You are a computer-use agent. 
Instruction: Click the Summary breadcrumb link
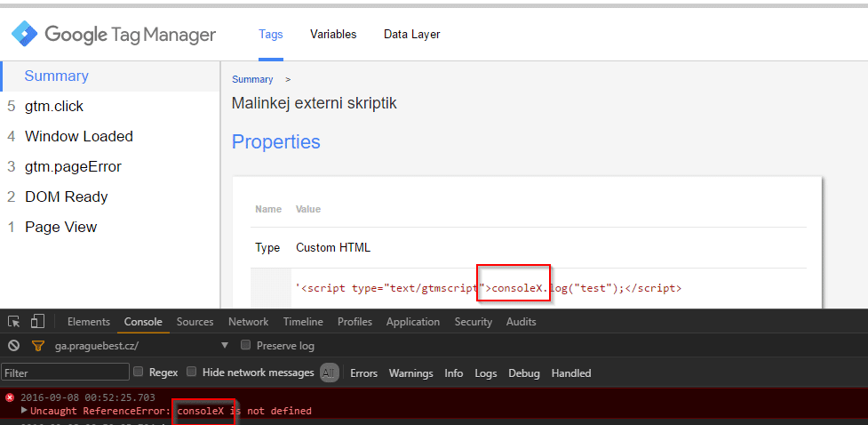tap(252, 79)
